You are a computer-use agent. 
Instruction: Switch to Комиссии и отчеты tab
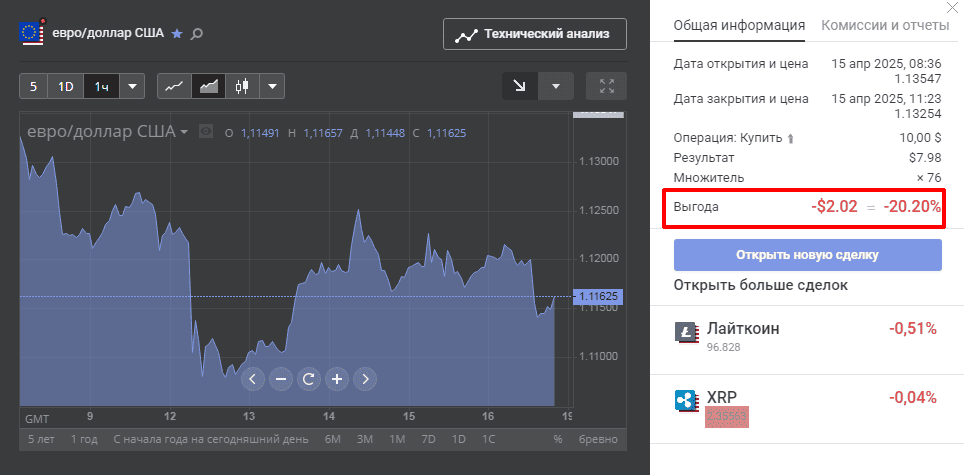click(885, 26)
